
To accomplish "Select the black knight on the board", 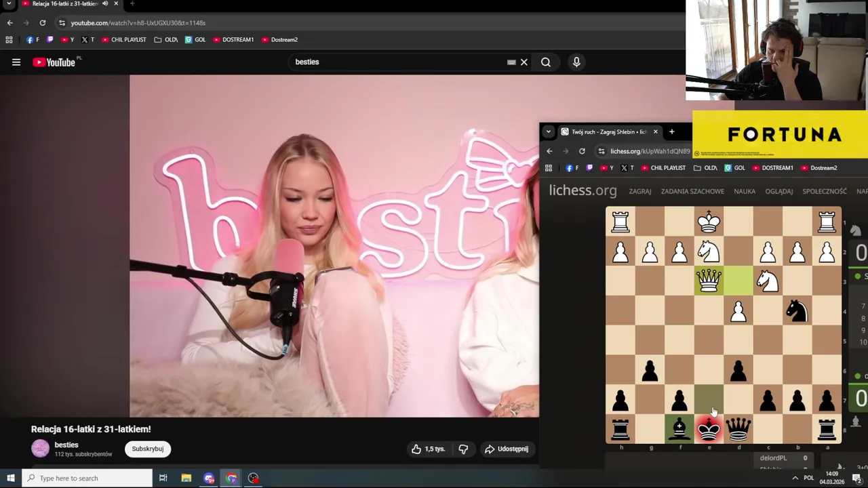I will point(797,310).
